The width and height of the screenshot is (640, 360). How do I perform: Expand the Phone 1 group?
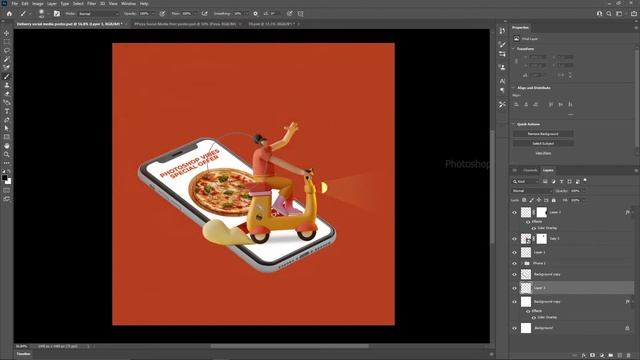(x=522, y=264)
